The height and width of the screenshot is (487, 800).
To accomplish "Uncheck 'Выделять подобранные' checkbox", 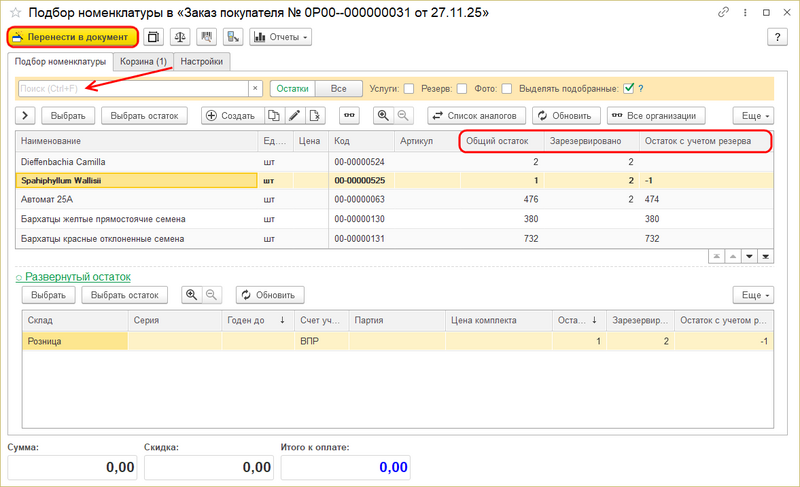I will click(628, 88).
